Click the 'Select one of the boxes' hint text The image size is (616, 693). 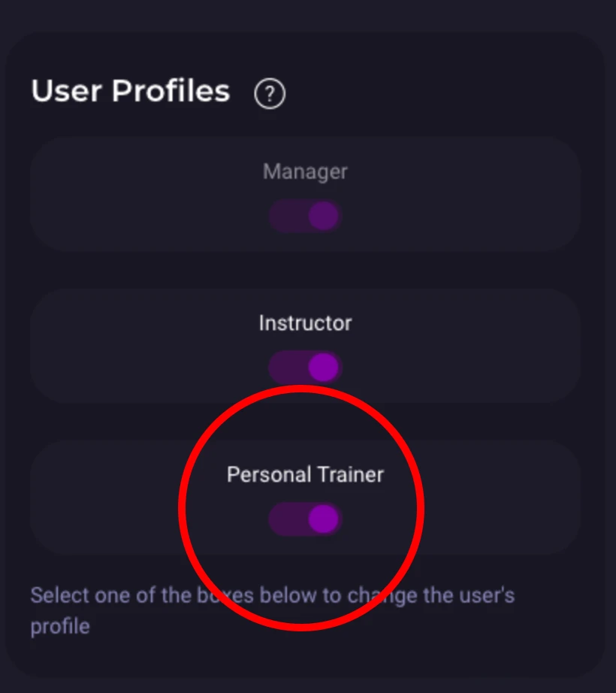pyautogui.click(x=272, y=596)
